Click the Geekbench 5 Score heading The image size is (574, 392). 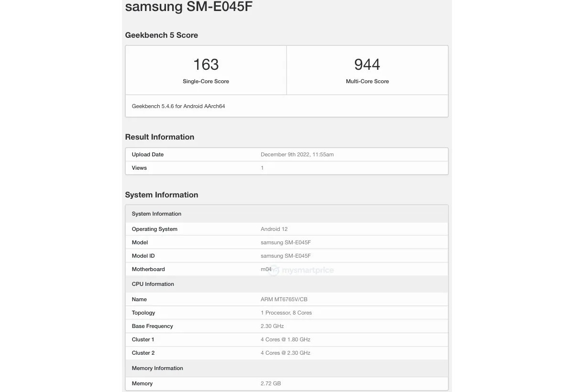point(161,35)
